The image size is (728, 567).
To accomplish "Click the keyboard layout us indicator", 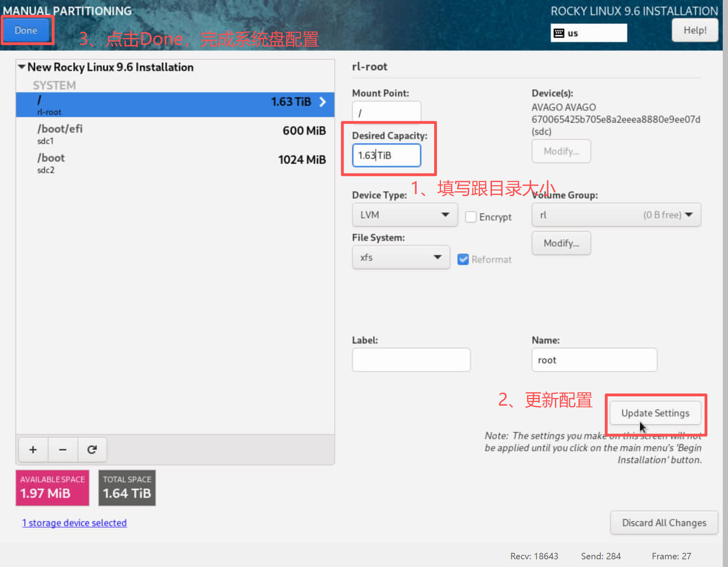I will pyautogui.click(x=588, y=33).
